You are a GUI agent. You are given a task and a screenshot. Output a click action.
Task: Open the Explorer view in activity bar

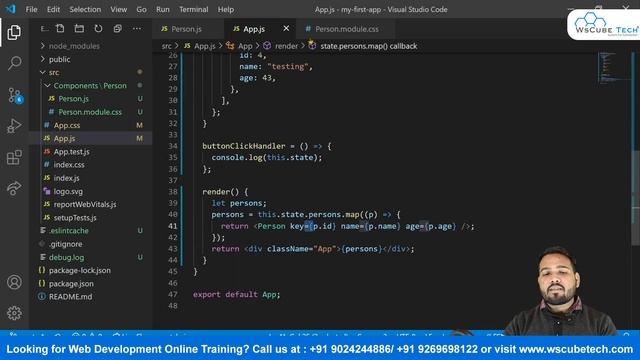coord(14,32)
